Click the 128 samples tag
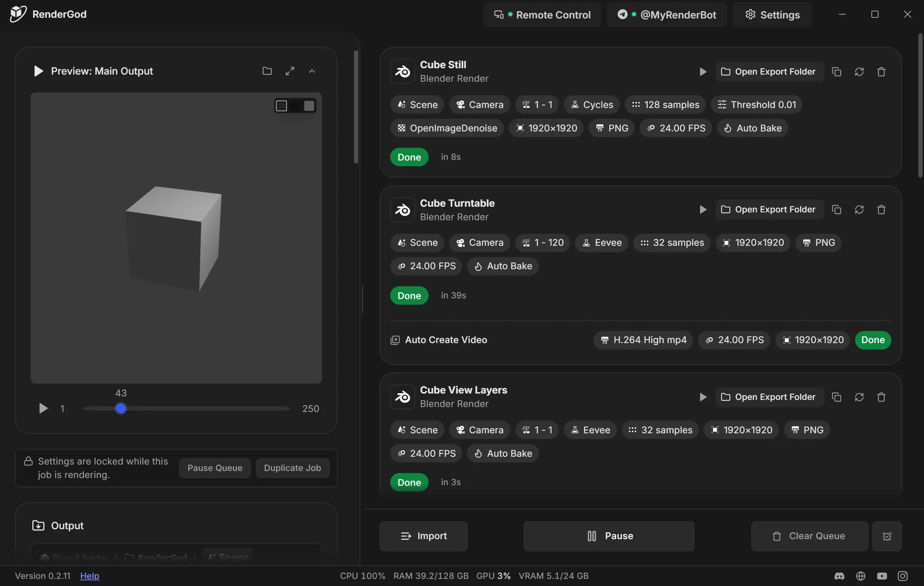Screen dimensions: 924x586 665,105
